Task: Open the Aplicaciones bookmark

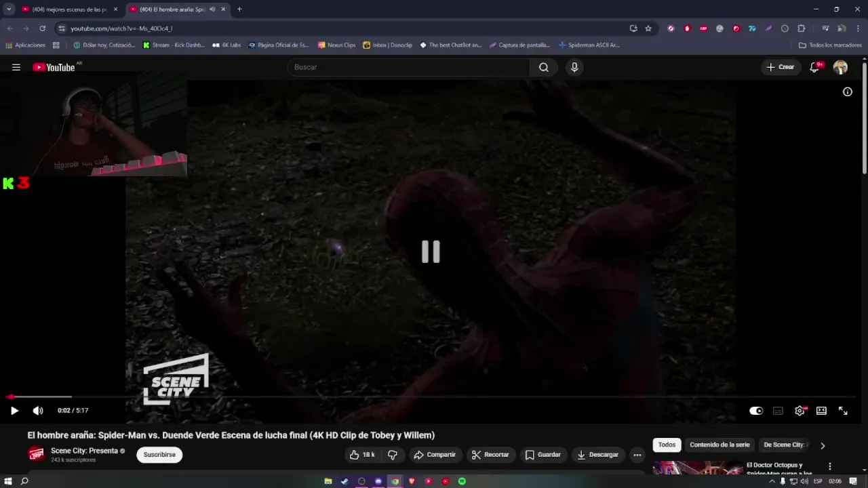Action: pyautogui.click(x=25, y=45)
